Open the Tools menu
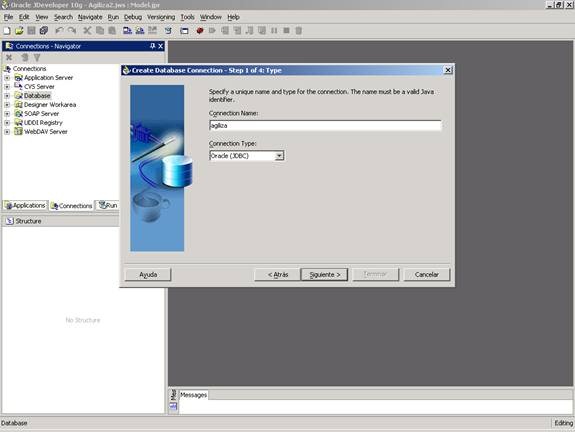575x432 pixels. 187,17
